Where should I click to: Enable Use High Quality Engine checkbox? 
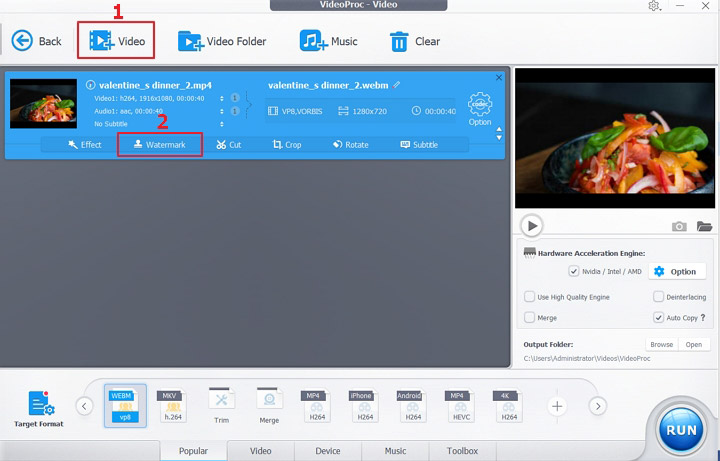[x=529, y=297]
